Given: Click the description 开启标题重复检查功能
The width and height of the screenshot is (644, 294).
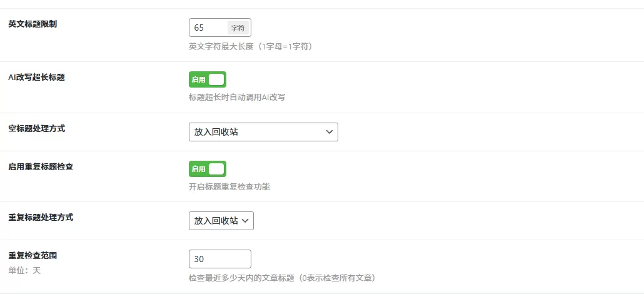Looking at the screenshot, I should coord(229,186).
